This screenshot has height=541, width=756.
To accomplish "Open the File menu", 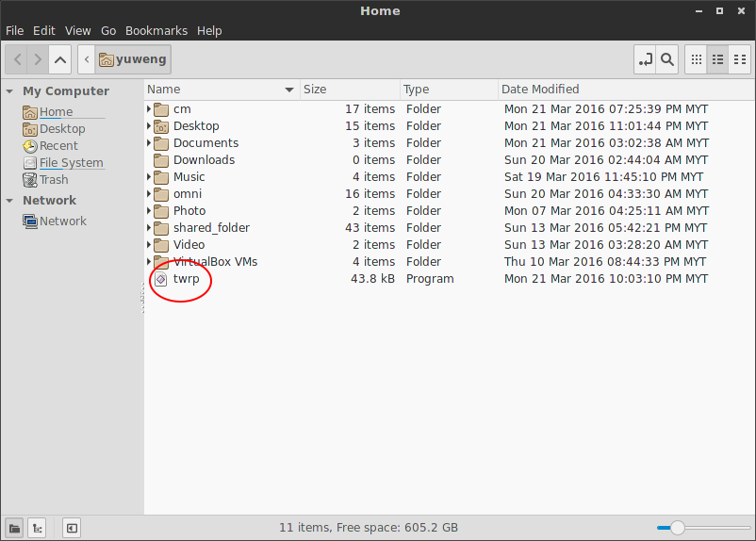I will tap(14, 31).
